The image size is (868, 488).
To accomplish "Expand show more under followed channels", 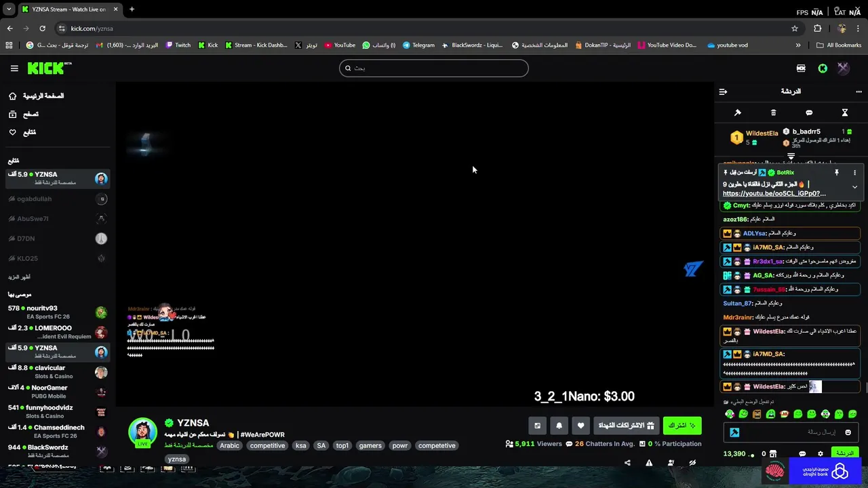I will [x=19, y=277].
